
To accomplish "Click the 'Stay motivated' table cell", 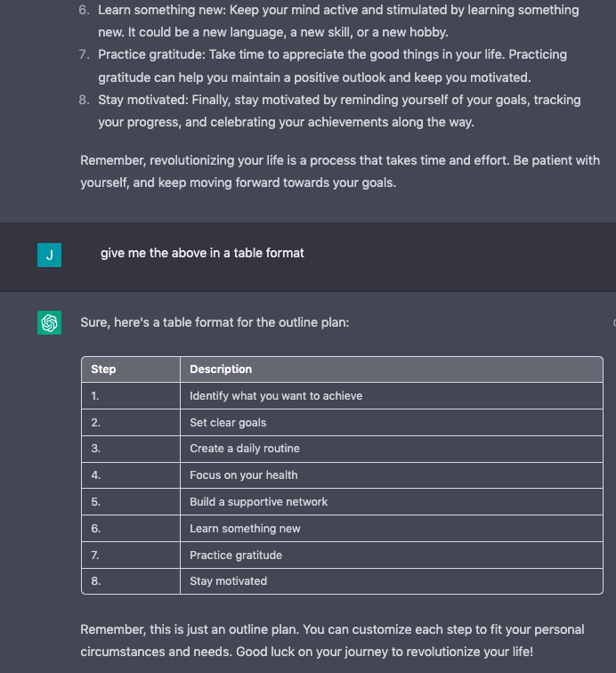I will (392, 581).
